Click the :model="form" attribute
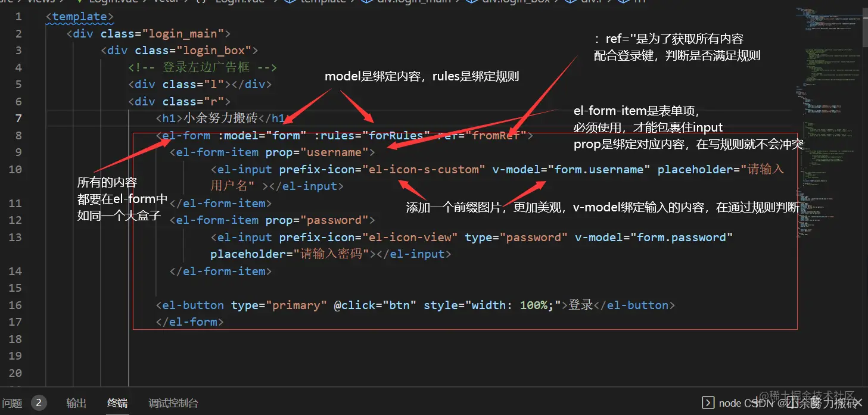This screenshot has width=868, height=415. pos(262,135)
